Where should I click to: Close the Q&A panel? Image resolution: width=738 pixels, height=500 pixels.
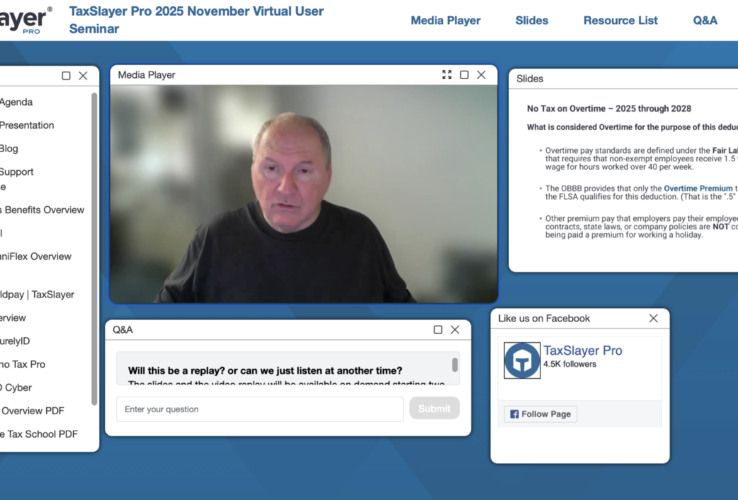pyautogui.click(x=455, y=330)
